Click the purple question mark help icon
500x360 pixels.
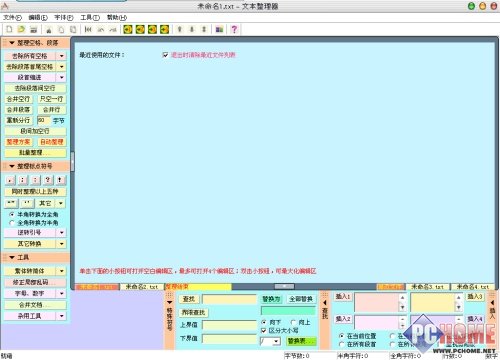point(234,29)
